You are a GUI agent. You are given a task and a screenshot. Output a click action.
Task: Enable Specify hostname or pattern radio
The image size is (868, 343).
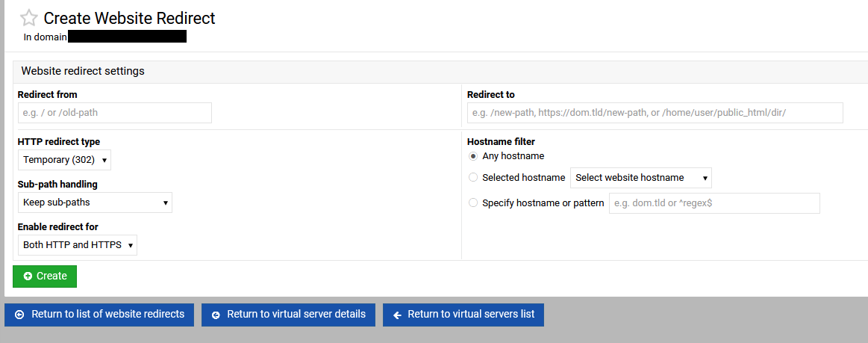pyautogui.click(x=473, y=203)
